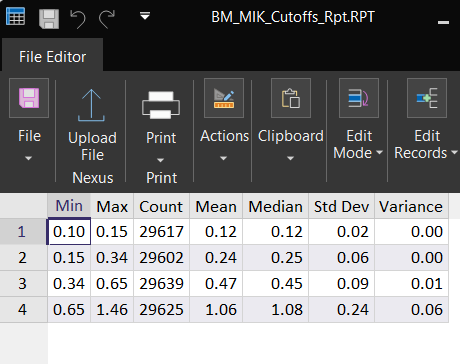Click the Median cell 0.25
This screenshot has width=460, height=364.
(x=275, y=258)
